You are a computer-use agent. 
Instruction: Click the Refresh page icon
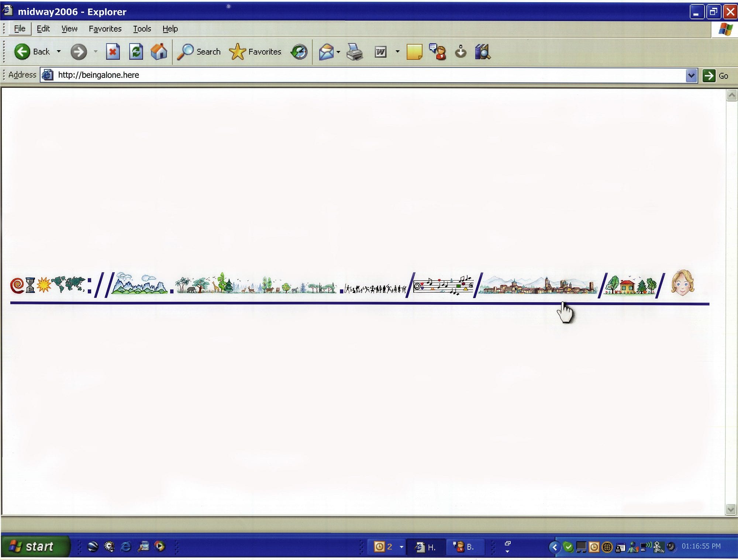pos(136,52)
